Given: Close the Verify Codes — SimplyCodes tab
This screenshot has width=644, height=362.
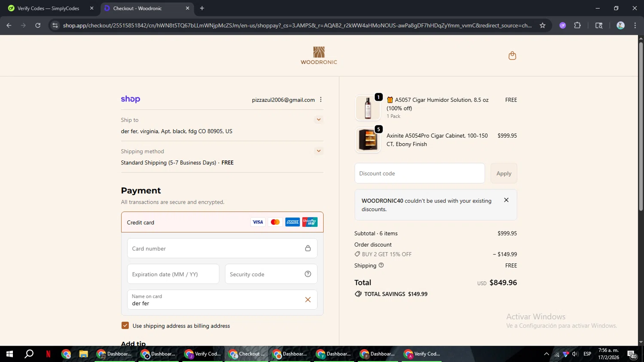Looking at the screenshot, I should 91,8.
